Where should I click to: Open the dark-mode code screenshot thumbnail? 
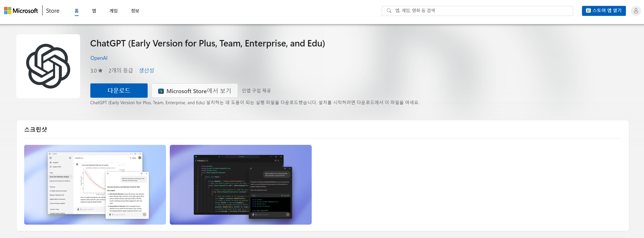click(x=241, y=185)
